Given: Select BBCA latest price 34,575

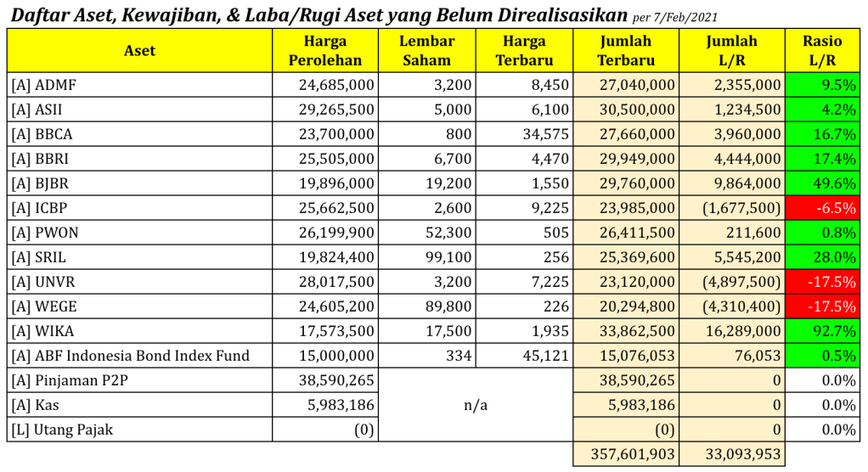Looking at the screenshot, I should point(525,134).
